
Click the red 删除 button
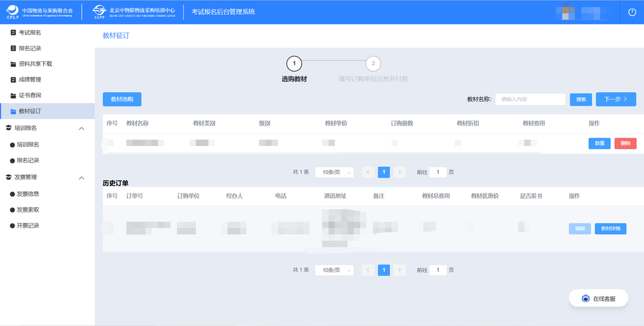pos(626,143)
